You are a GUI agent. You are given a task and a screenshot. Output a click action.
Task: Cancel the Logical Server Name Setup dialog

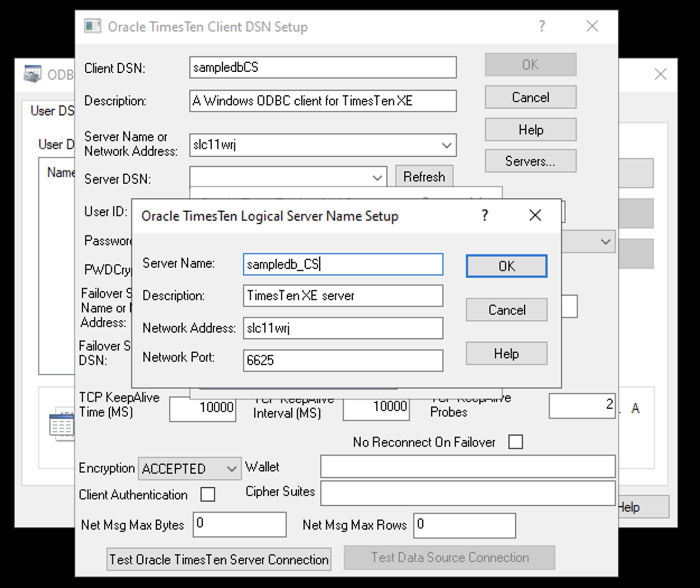(506, 310)
